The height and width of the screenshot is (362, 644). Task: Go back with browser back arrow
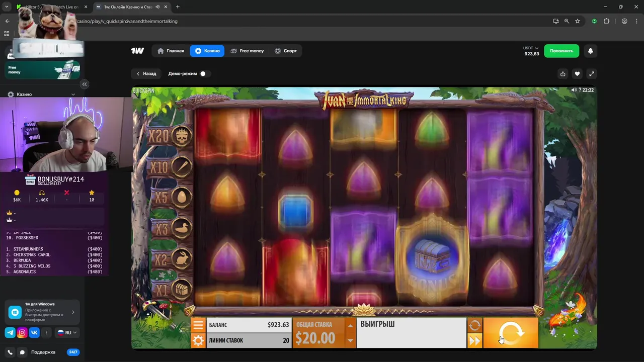tap(7, 21)
